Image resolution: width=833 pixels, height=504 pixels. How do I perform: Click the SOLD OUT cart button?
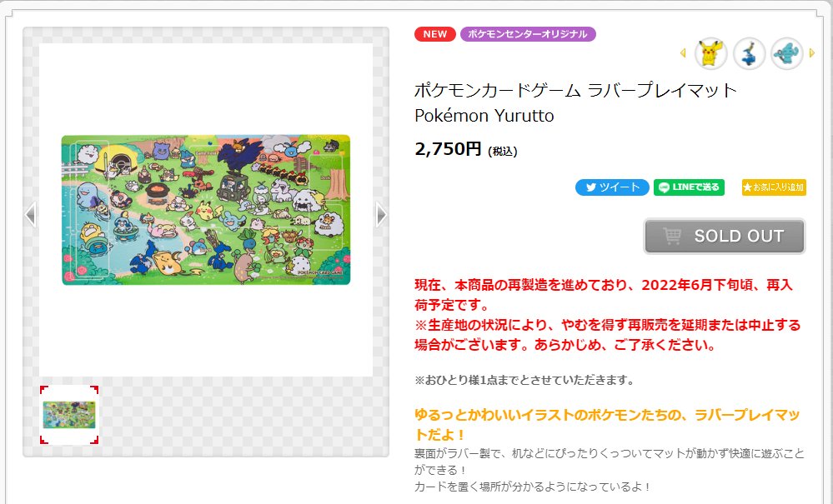725,236
